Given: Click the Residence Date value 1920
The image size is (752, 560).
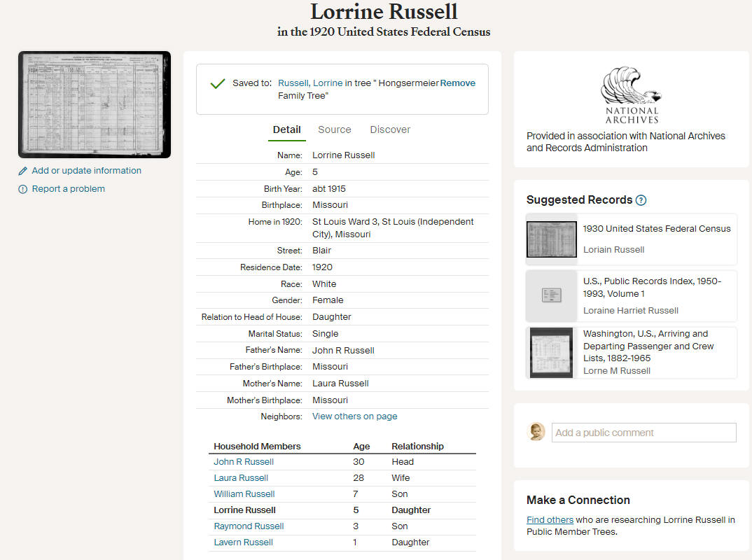Looking at the screenshot, I should pos(322,267).
